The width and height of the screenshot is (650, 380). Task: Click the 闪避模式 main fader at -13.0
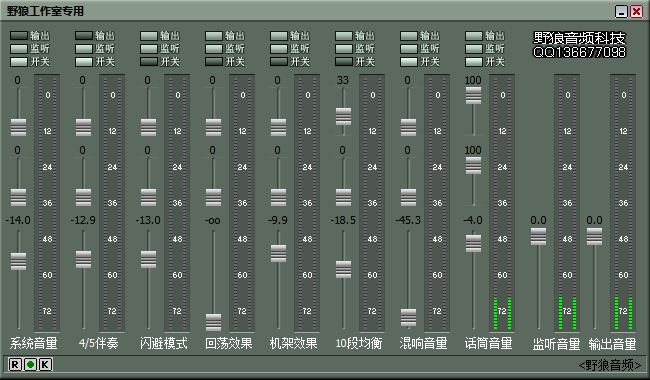tap(148, 259)
